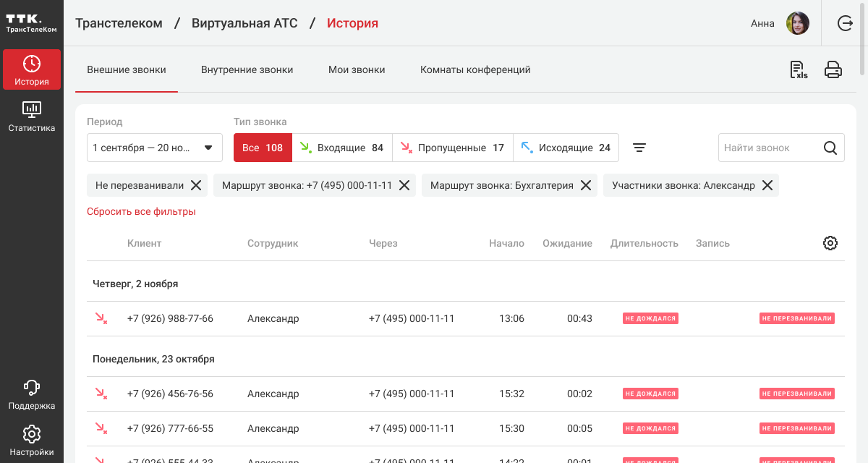Click the logout icon in header
This screenshot has height=463, width=868.
point(845,23)
